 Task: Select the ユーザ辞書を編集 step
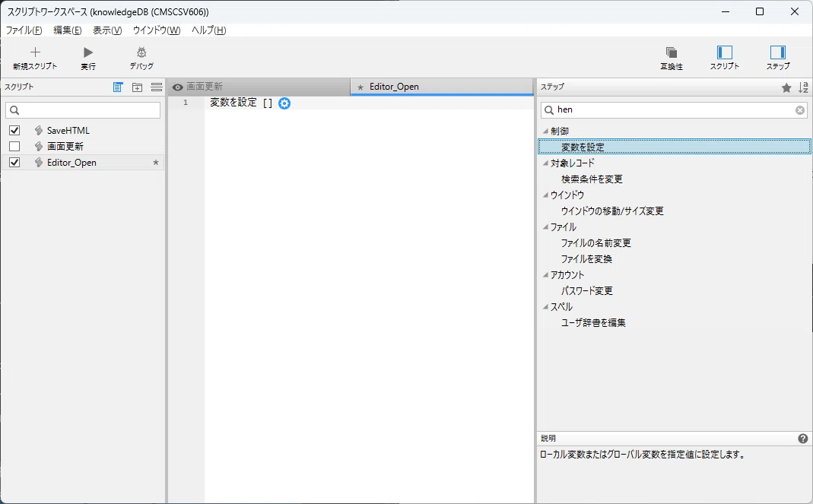click(x=593, y=323)
